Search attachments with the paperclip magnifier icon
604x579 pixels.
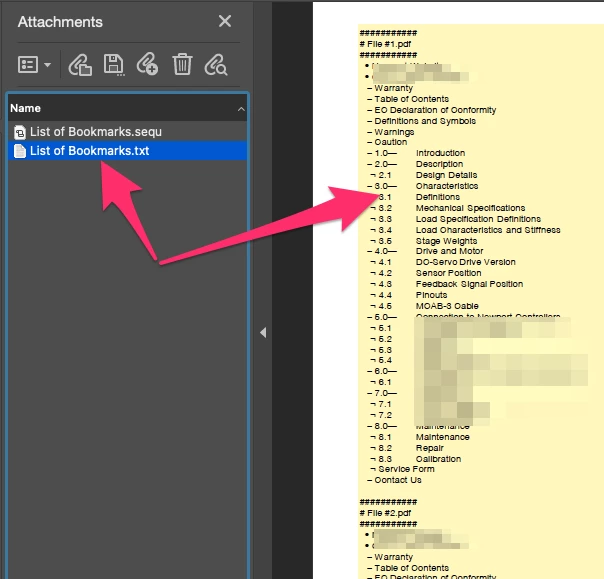click(216, 64)
